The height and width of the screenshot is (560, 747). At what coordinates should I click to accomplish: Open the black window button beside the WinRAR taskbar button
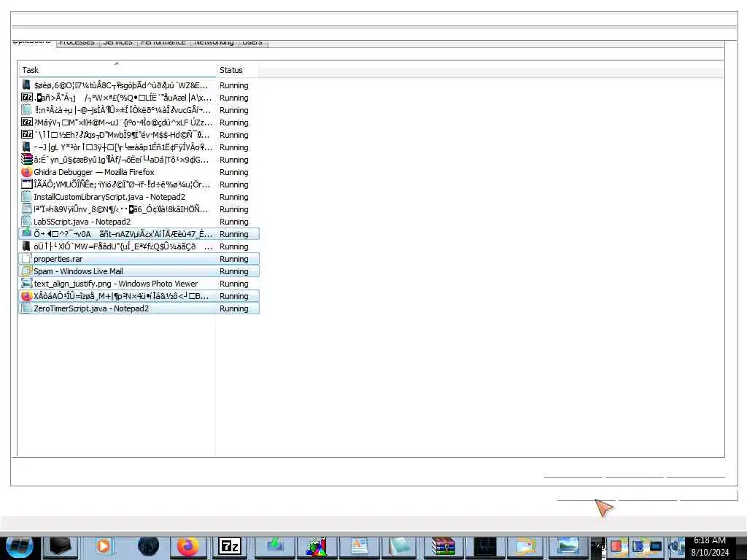tap(485, 546)
